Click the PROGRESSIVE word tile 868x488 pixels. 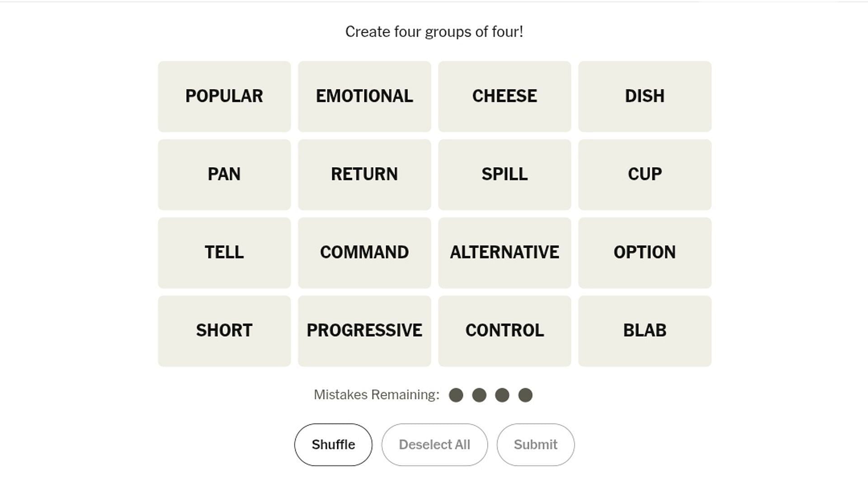tap(364, 331)
